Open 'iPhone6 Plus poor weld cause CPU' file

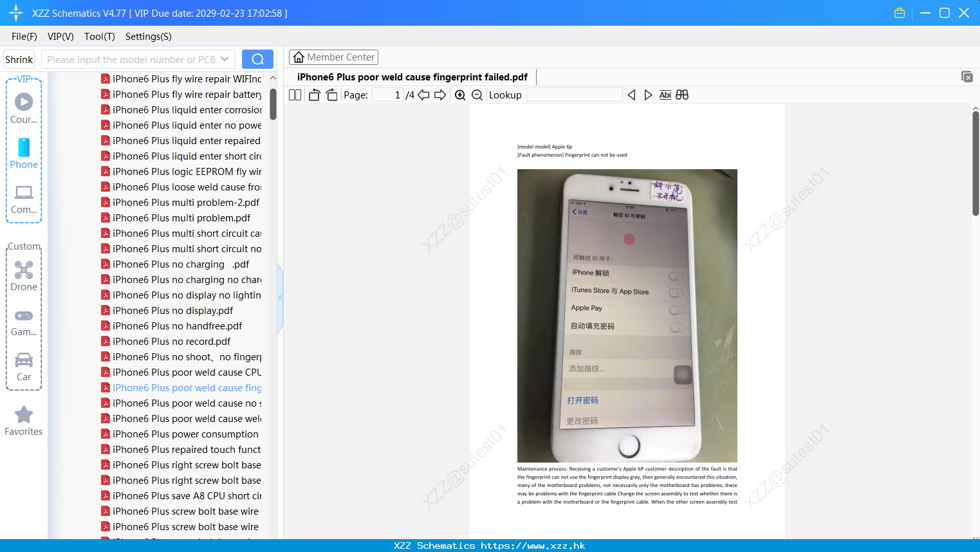tap(181, 373)
